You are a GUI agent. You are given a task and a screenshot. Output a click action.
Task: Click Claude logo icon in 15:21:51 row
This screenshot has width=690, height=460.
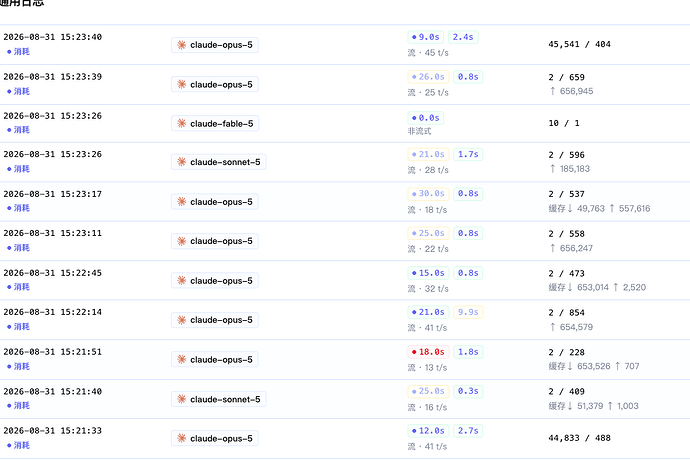coord(181,360)
